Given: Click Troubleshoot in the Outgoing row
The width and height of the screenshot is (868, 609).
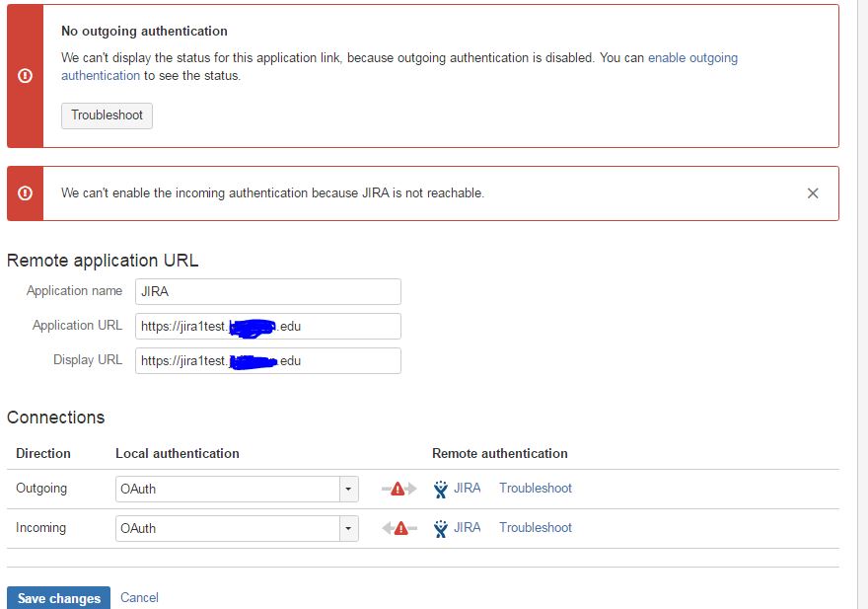Looking at the screenshot, I should [536, 489].
